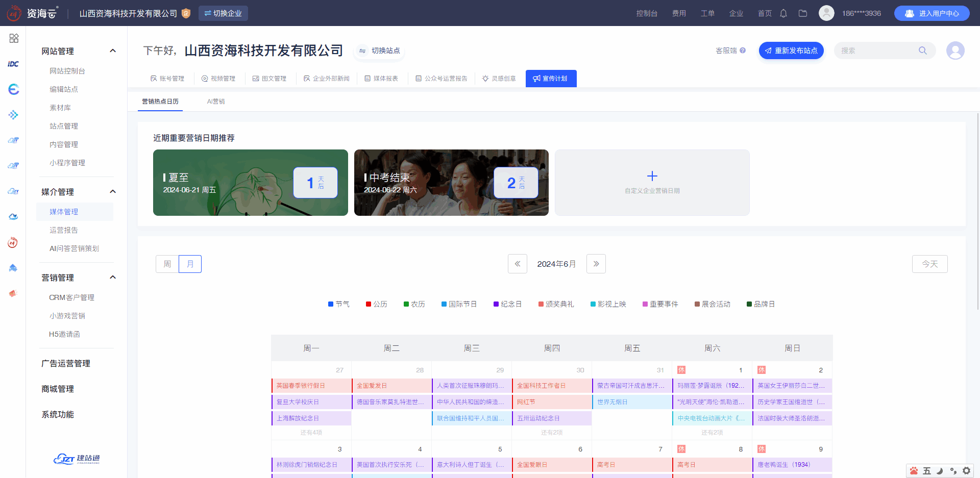Open the 视频管理 tab
This screenshot has height=478, width=980.
(x=218, y=79)
